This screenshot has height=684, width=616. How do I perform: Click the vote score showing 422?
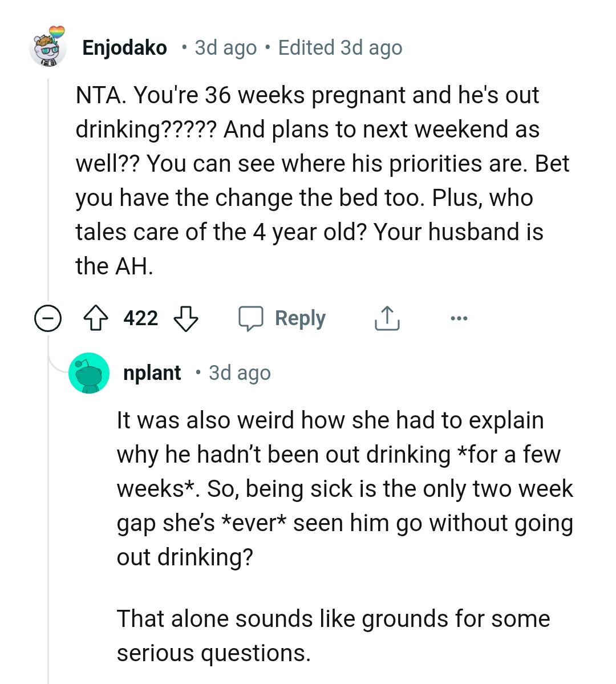click(x=140, y=318)
